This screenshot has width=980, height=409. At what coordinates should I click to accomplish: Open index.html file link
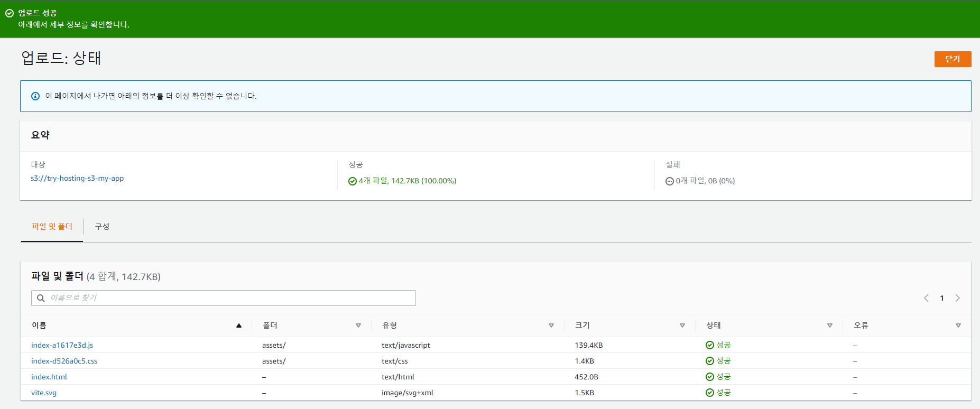(49, 377)
